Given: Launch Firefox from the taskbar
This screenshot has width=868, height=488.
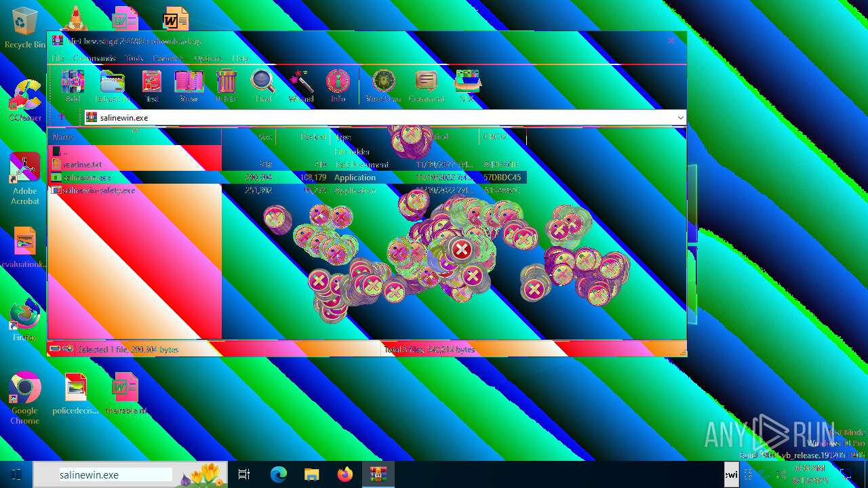Looking at the screenshot, I should point(345,474).
